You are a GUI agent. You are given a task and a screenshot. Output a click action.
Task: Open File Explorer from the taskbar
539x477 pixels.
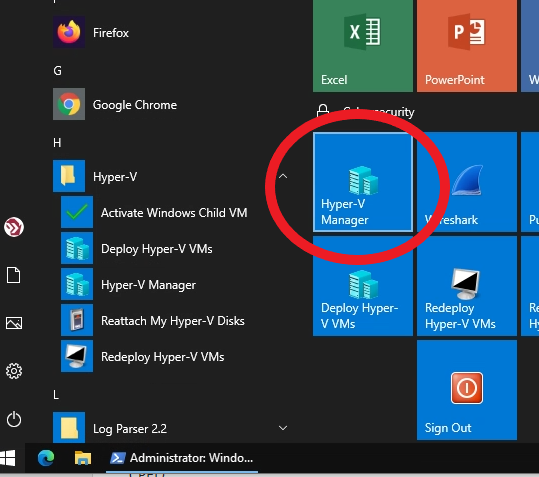pyautogui.click(x=83, y=458)
